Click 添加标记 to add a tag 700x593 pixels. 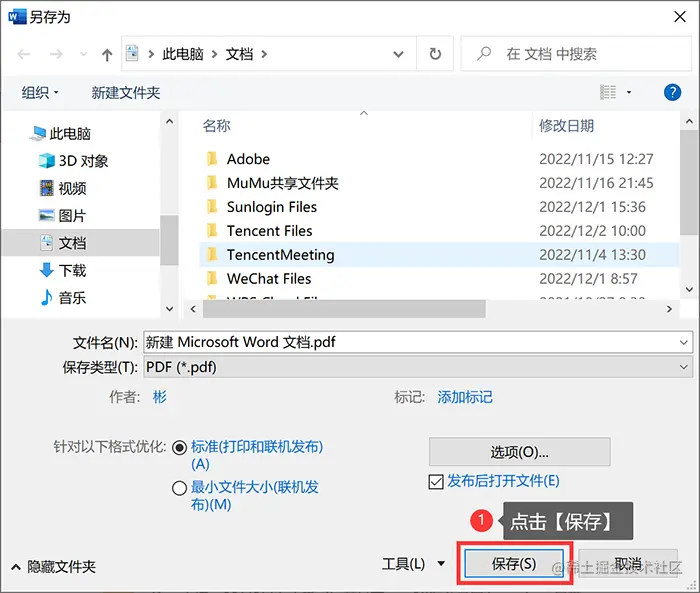click(x=465, y=397)
